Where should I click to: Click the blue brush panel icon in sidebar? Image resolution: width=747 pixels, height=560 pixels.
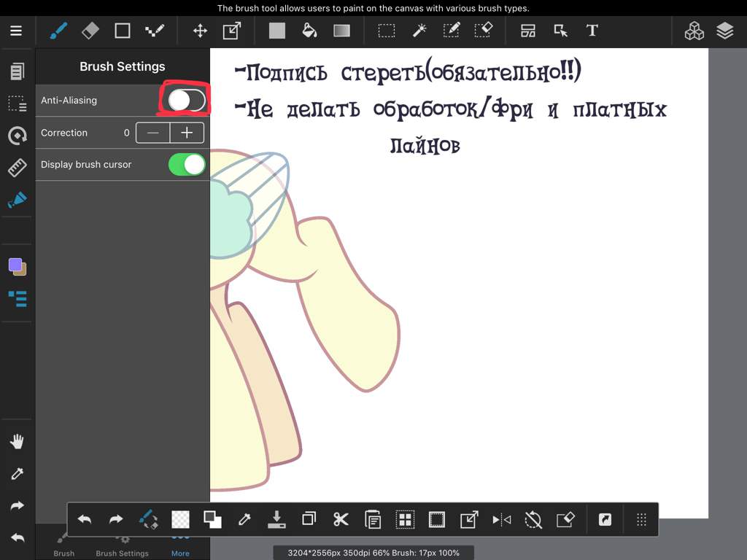point(18,200)
